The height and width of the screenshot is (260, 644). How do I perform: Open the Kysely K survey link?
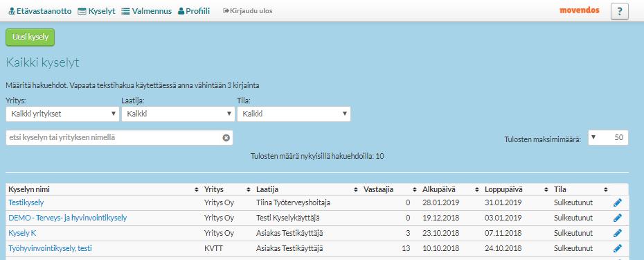pos(22,233)
